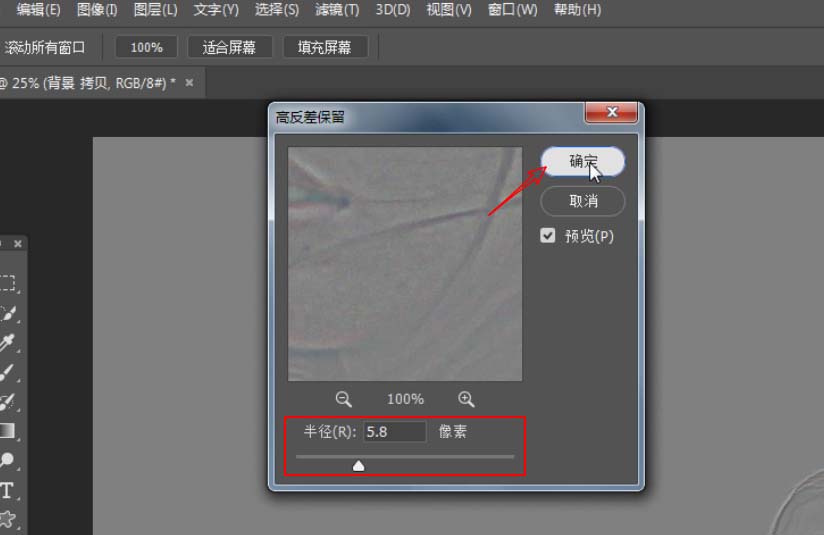Open the 编辑(E) menu
This screenshot has width=824, height=535.
[x=38, y=9]
